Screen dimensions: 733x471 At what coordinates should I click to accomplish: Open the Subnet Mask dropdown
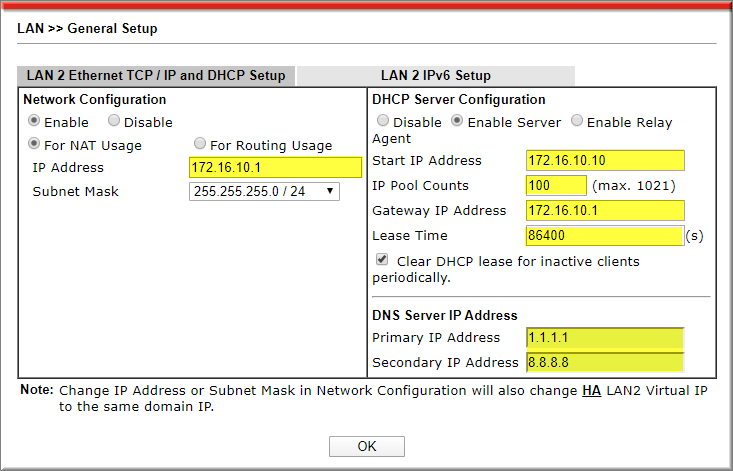click(264, 191)
